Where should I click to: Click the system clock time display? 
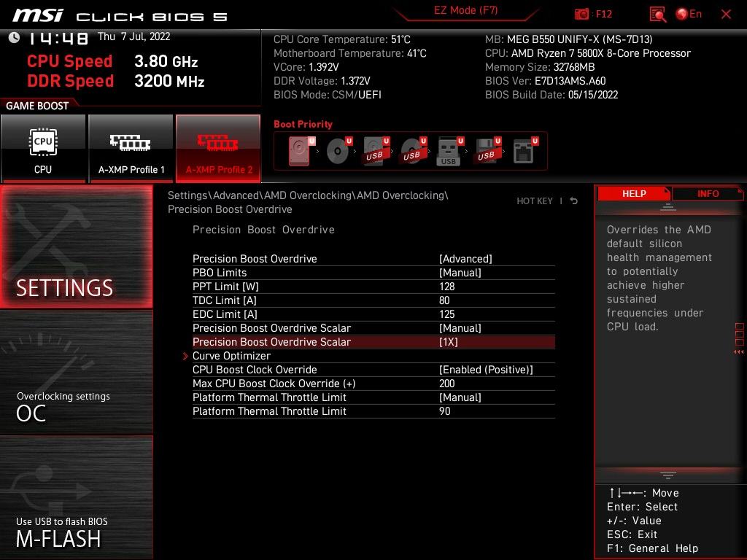point(58,38)
